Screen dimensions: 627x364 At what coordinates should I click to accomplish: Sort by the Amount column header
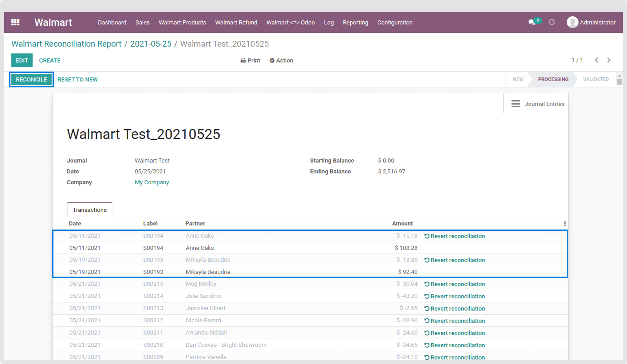[x=402, y=224]
